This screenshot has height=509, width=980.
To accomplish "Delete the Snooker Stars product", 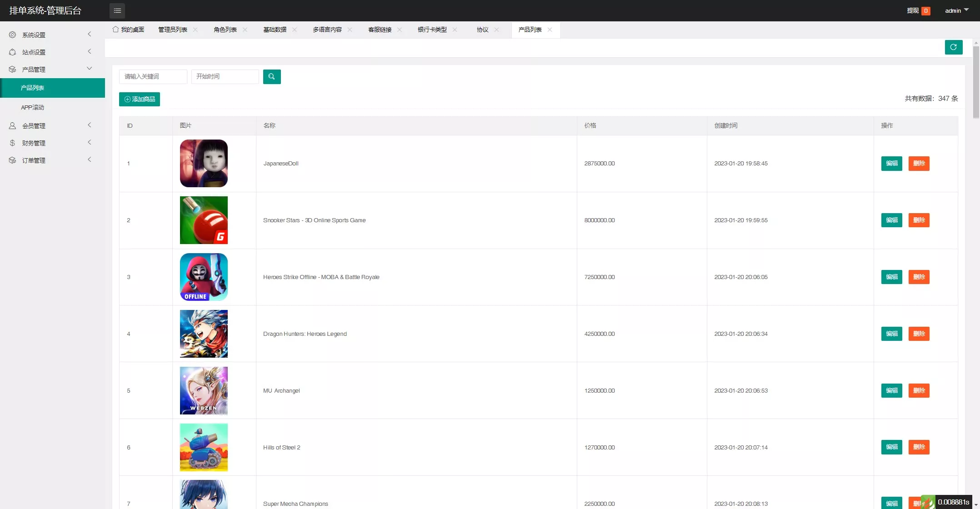I will tap(919, 220).
